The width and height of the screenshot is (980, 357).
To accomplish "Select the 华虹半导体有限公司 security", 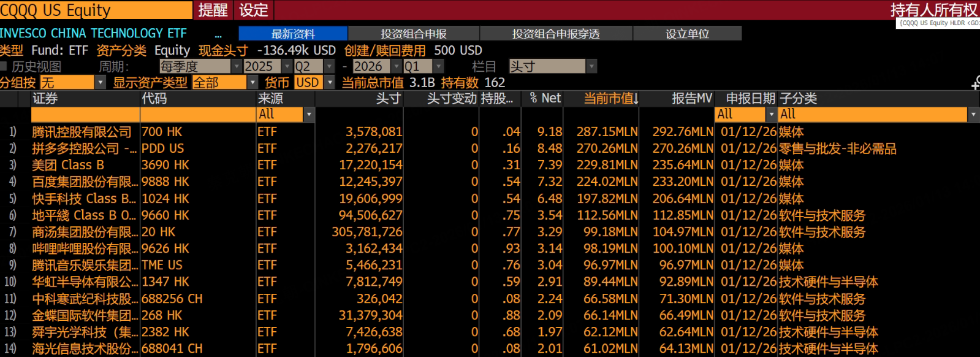I will (85, 282).
